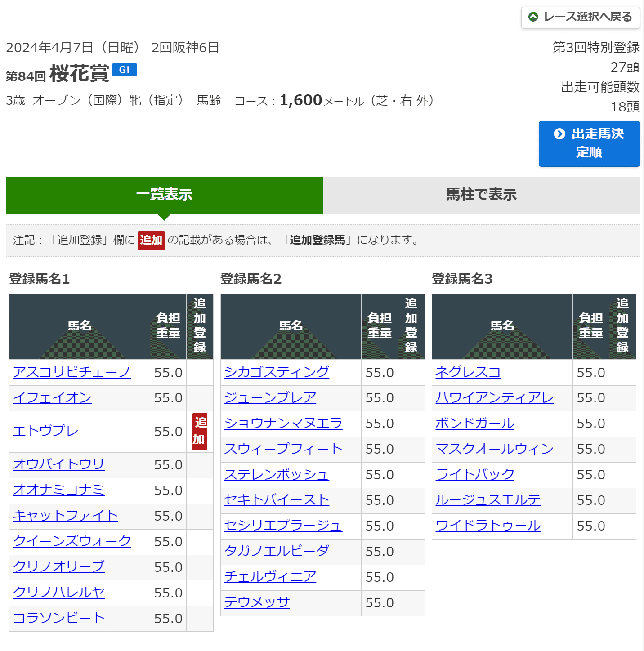Open horse link セシリエプラージュ

283,526
